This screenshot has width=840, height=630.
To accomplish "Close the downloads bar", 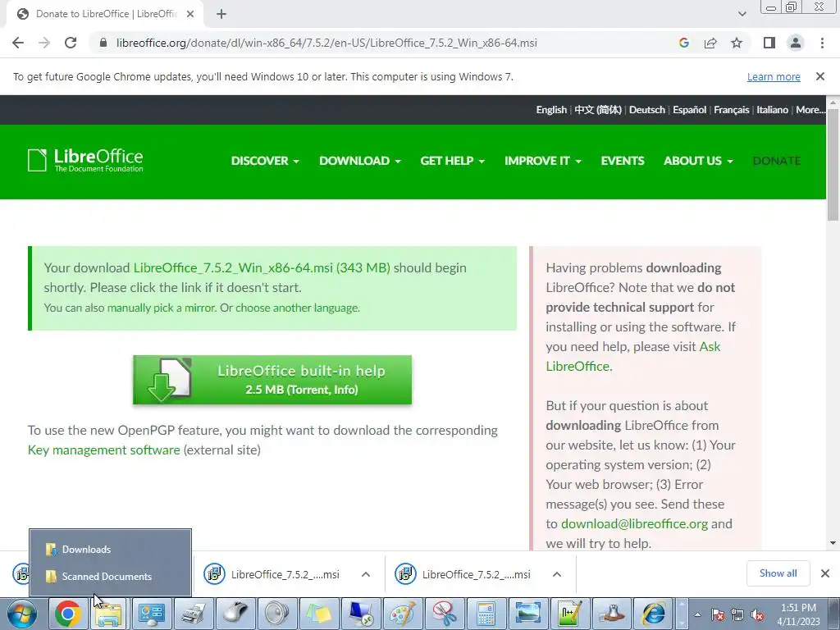I will click(825, 573).
